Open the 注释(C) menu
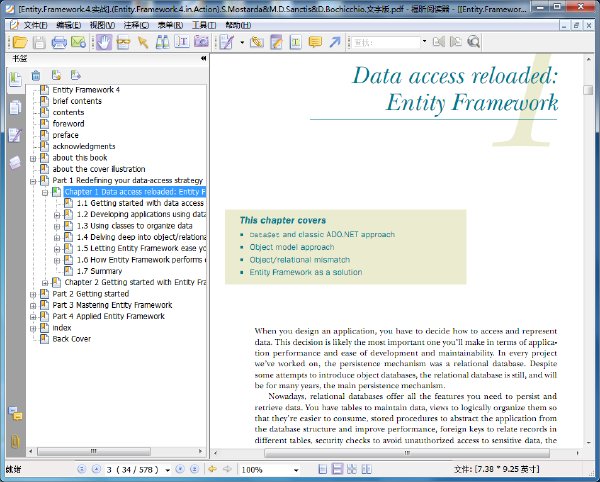Image resolution: width=600 pixels, height=482 pixels. click(136, 25)
